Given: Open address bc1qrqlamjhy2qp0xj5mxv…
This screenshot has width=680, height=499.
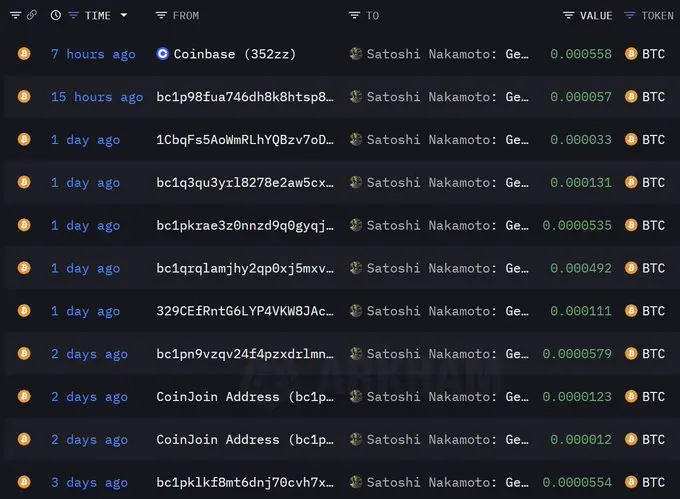Looking at the screenshot, I should coord(245,268).
